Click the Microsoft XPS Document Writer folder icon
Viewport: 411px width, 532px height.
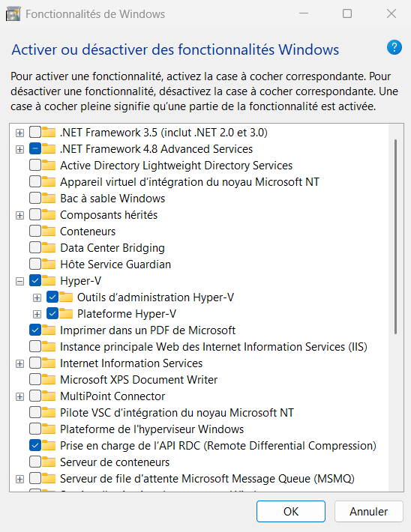pos(49,379)
